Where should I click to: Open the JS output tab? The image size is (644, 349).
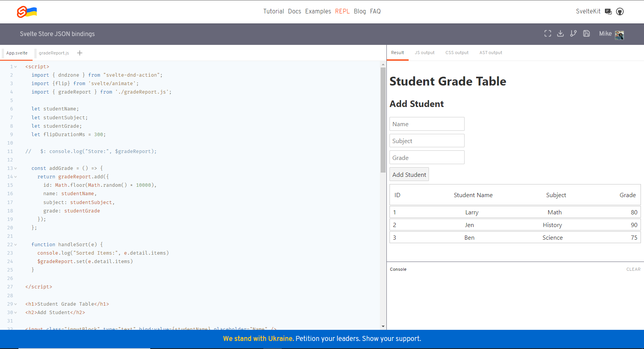click(424, 53)
